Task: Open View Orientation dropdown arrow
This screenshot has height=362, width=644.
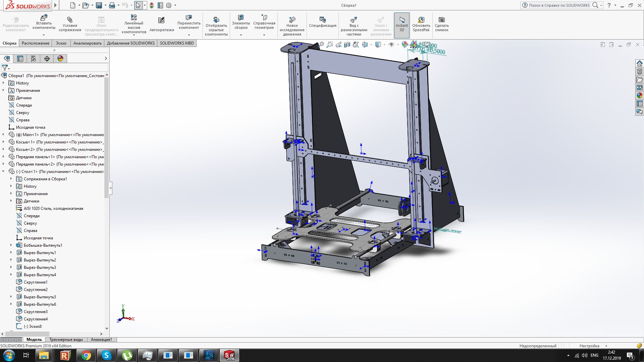Action: [x=371, y=45]
